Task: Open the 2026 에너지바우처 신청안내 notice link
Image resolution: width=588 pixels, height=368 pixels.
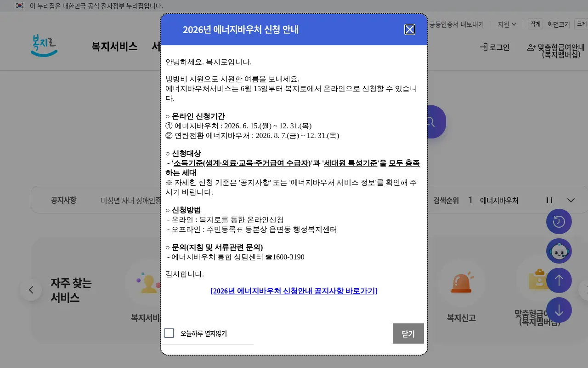Action: coord(294,291)
